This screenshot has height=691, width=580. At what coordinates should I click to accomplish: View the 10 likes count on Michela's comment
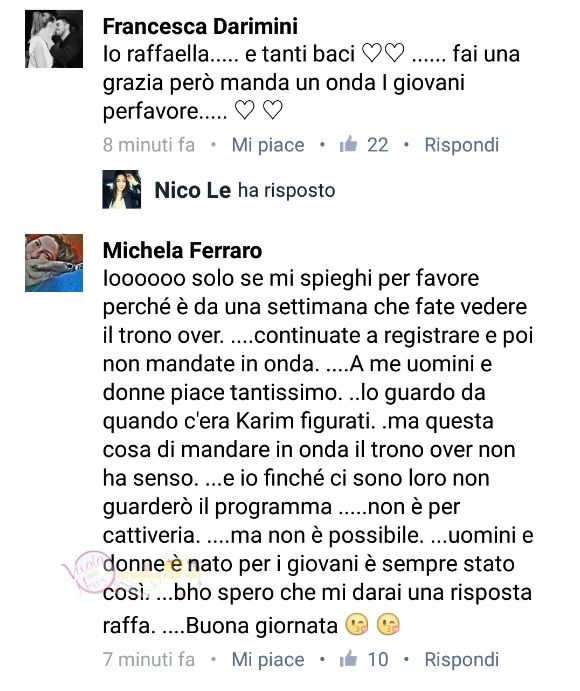378,660
